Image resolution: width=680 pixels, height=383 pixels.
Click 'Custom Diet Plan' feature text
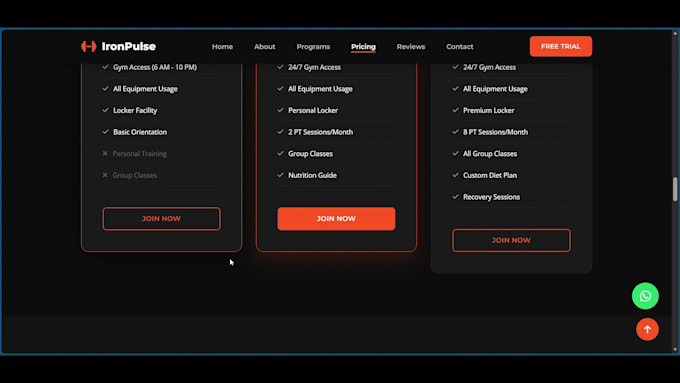coord(490,175)
